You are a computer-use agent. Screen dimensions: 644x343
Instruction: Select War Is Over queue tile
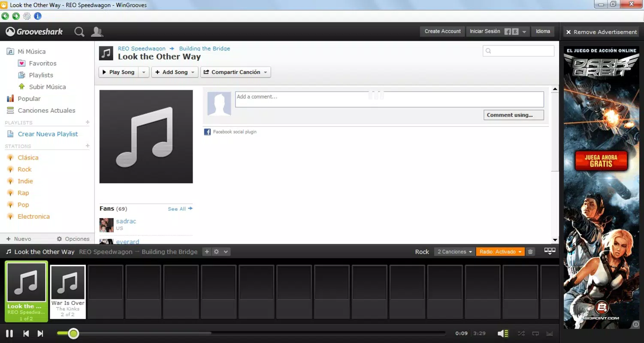(x=68, y=292)
